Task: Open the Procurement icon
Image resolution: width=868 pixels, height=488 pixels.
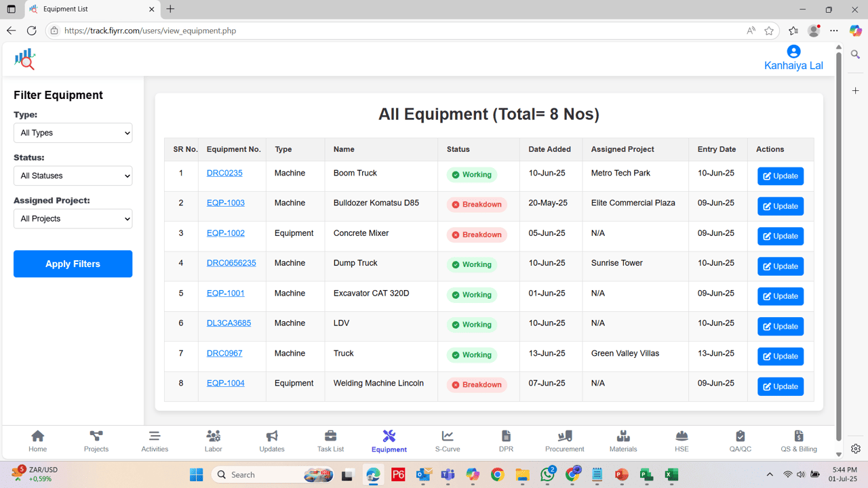Action: coord(564,441)
